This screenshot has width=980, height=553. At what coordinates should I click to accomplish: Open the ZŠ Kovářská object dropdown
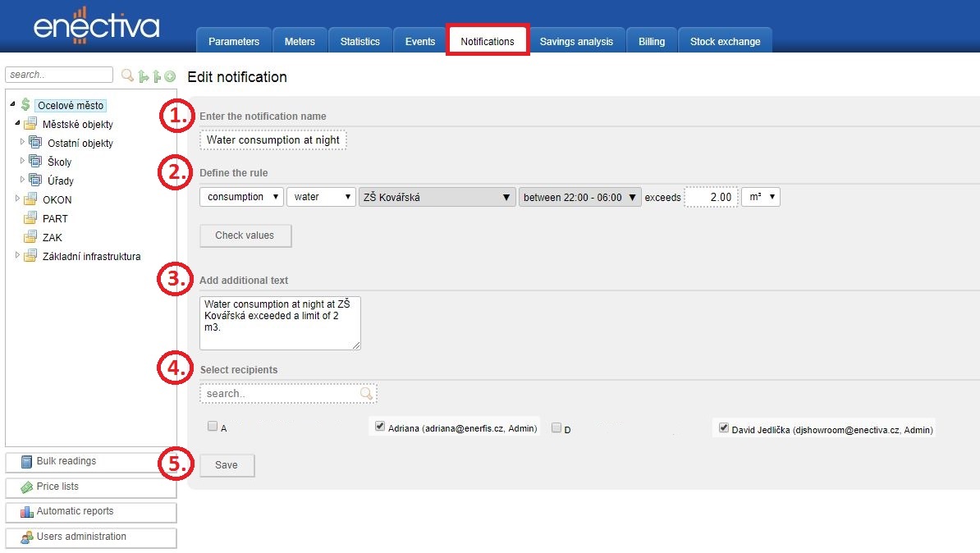pyautogui.click(x=436, y=197)
